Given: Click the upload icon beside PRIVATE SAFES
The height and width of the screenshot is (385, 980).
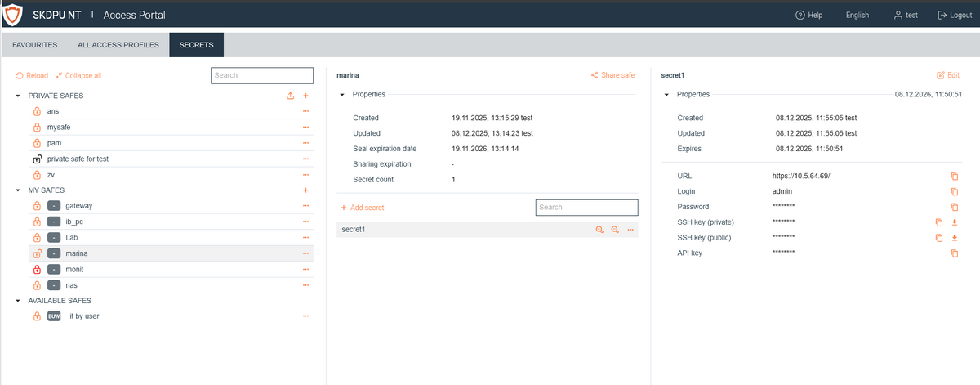Looking at the screenshot, I should [290, 96].
